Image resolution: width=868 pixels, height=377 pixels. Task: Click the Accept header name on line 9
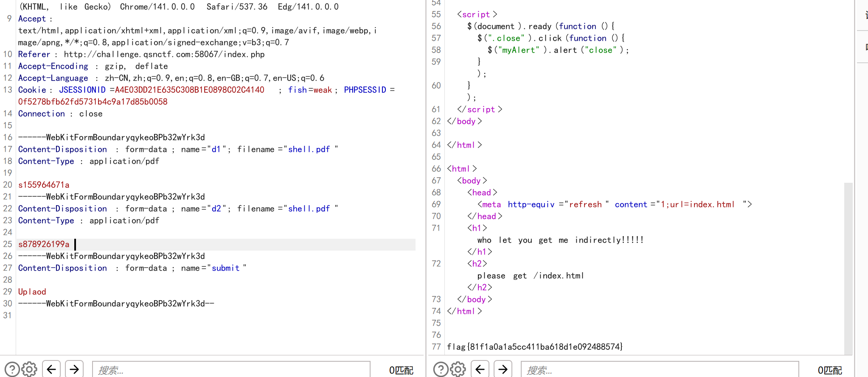[32, 19]
